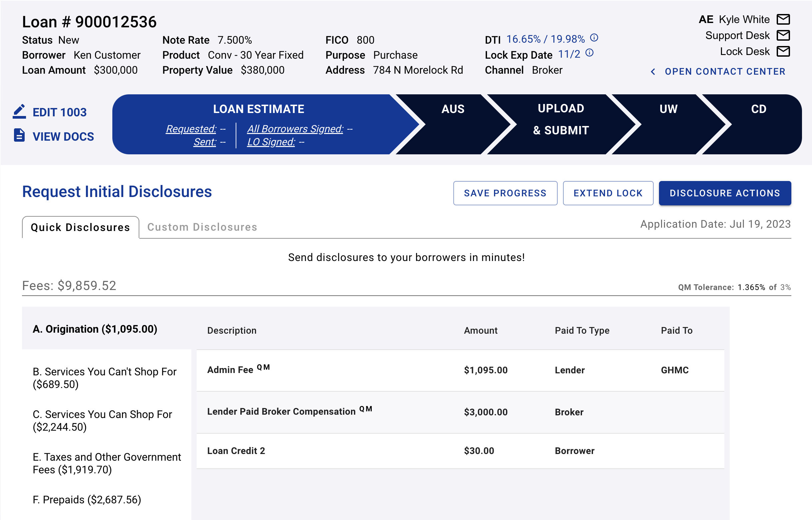Open DTI info icon
This screenshot has height=520, width=812.
click(x=594, y=38)
